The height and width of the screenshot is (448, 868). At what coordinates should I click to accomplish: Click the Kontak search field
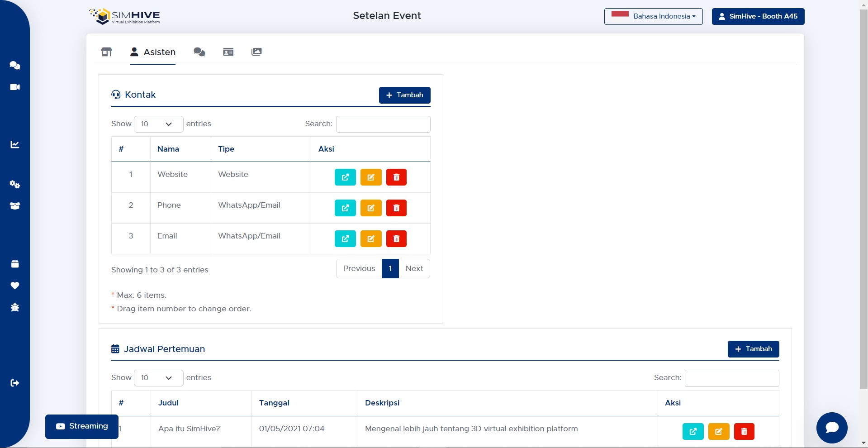[383, 124]
